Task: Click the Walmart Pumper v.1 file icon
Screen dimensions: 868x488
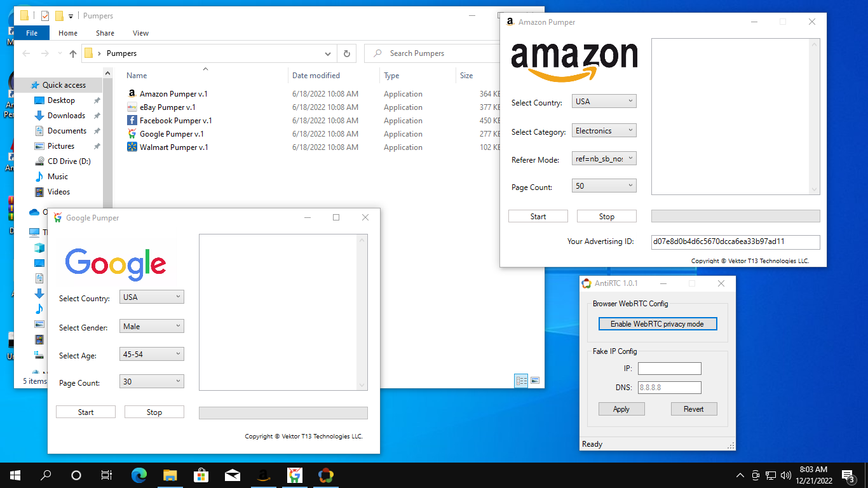Action: pos(132,147)
